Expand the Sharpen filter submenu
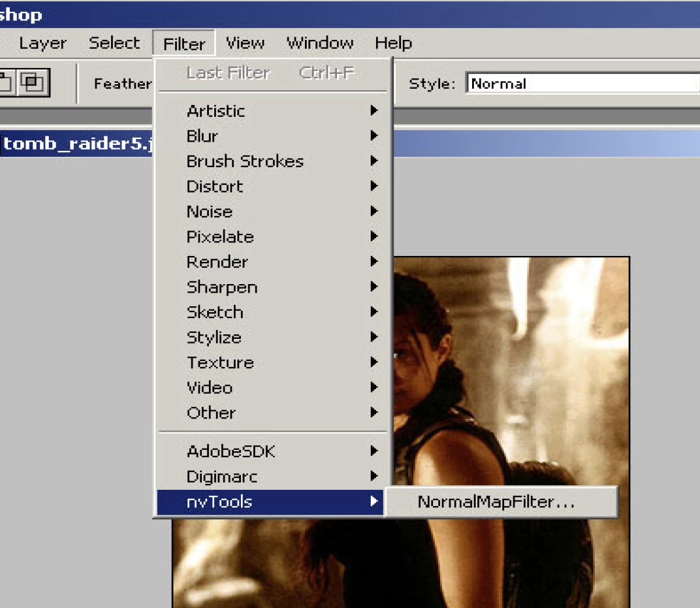This screenshot has height=608, width=700. [x=270, y=287]
